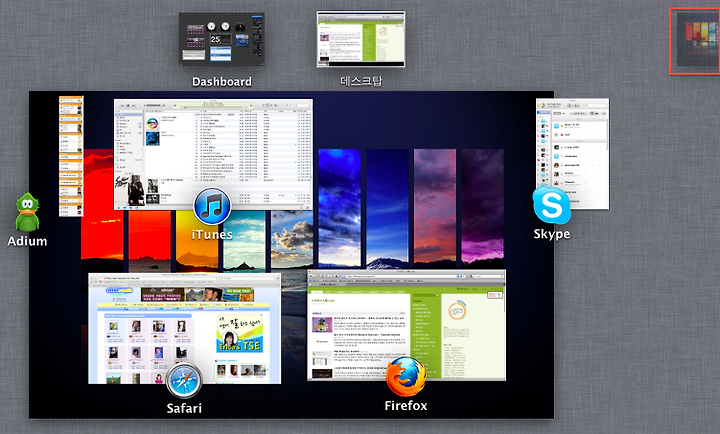720x434 pixels.
Task: Click the "Dashboard" text label
Action: point(222,82)
